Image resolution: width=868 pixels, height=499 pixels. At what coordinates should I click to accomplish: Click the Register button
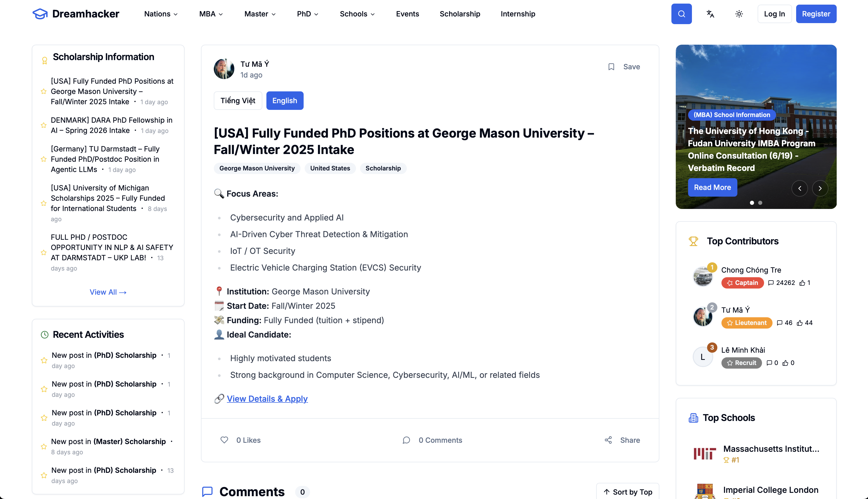pyautogui.click(x=816, y=14)
